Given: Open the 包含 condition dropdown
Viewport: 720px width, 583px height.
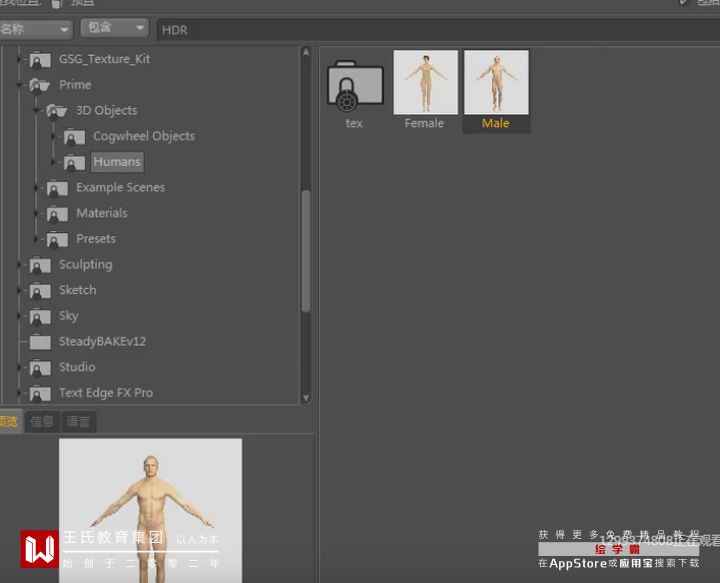Looking at the screenshot, I should click(114, 28).
